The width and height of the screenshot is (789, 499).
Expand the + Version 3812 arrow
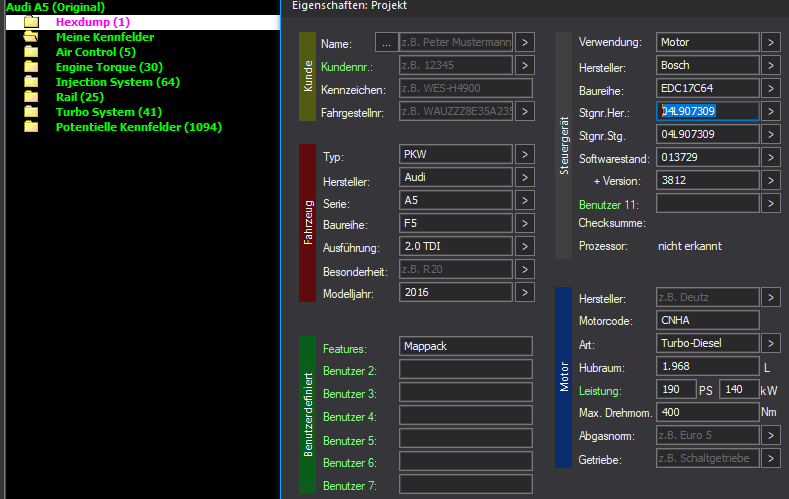tap(771, 180)
